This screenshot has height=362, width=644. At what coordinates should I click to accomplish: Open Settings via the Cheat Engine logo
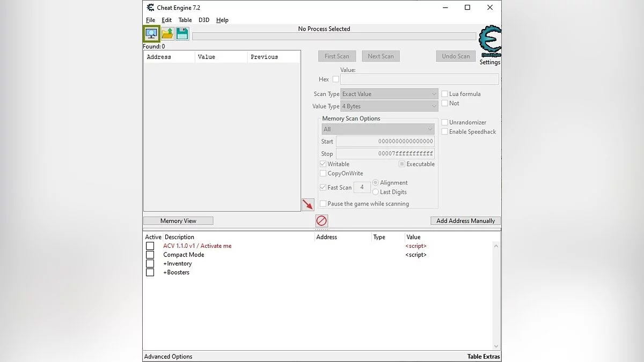point(489,40)
